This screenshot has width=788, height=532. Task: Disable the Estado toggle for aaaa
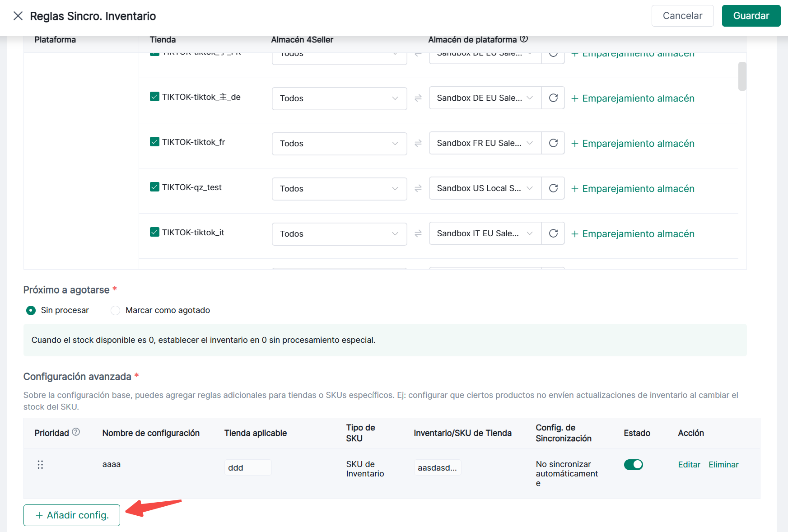click(633, 465)
